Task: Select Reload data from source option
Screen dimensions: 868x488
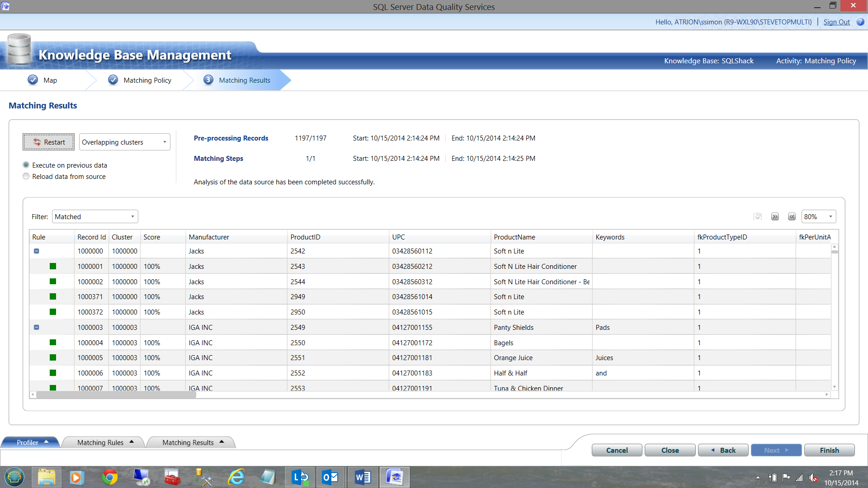Action: tap(26, 176)
